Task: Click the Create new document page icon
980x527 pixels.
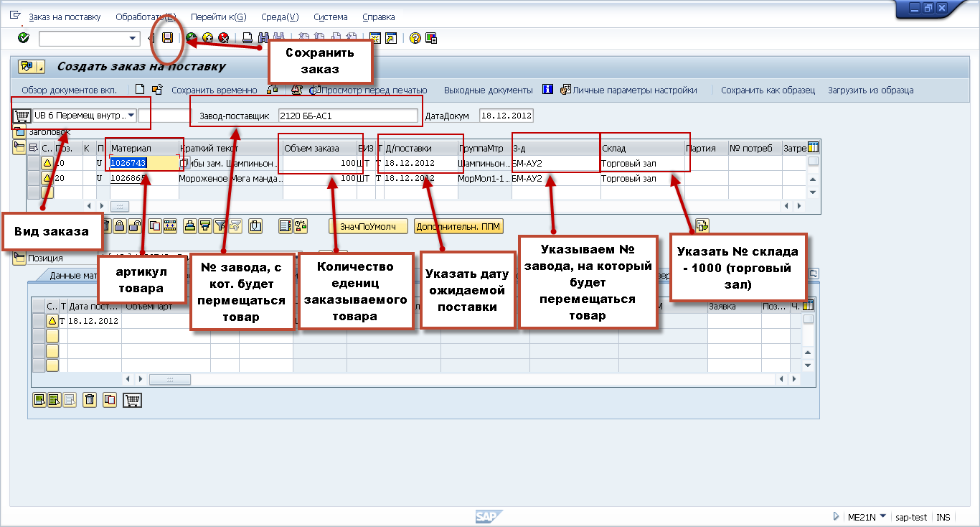Action: (x=141, y=90)
